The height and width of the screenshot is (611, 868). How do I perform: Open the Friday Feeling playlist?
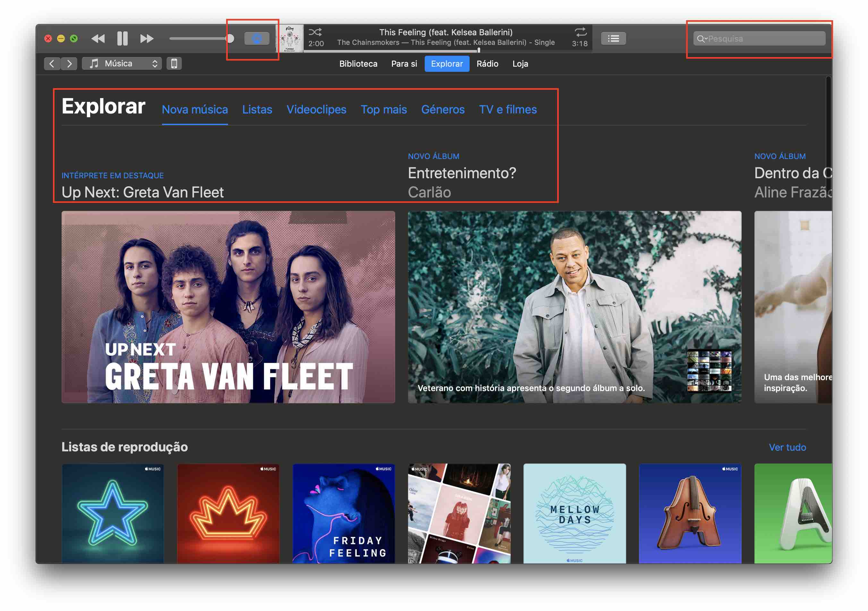pyautogui.click(x=344, y=513)
